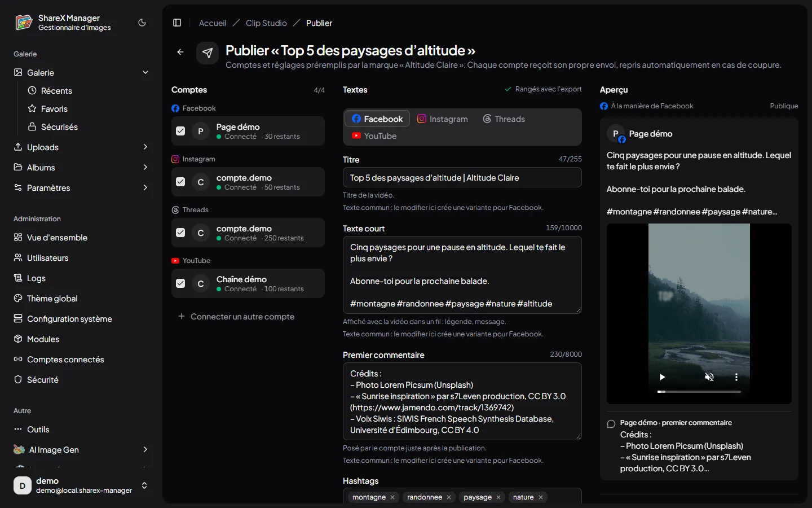Go to Accueil breadcrumb
The height and width of the screenshot is (508, 812).
[x=213, y=23]
